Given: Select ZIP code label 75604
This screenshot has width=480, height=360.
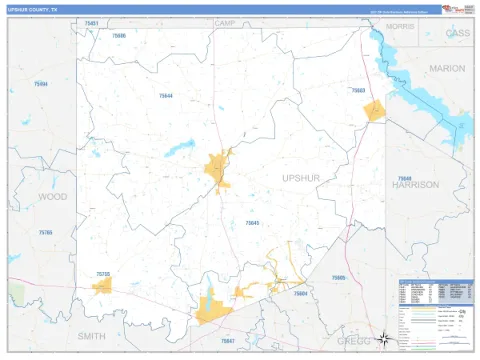Looking at the screenshot, I should tap(300, 294).
